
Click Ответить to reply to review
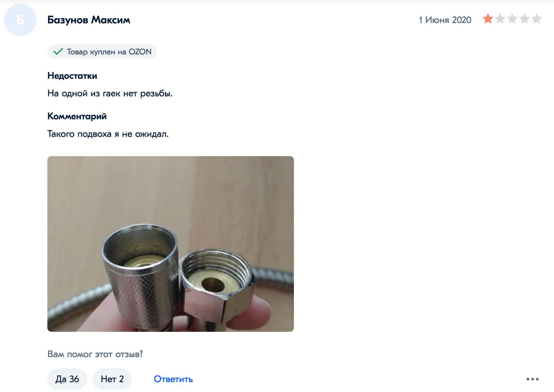(173, 379)
